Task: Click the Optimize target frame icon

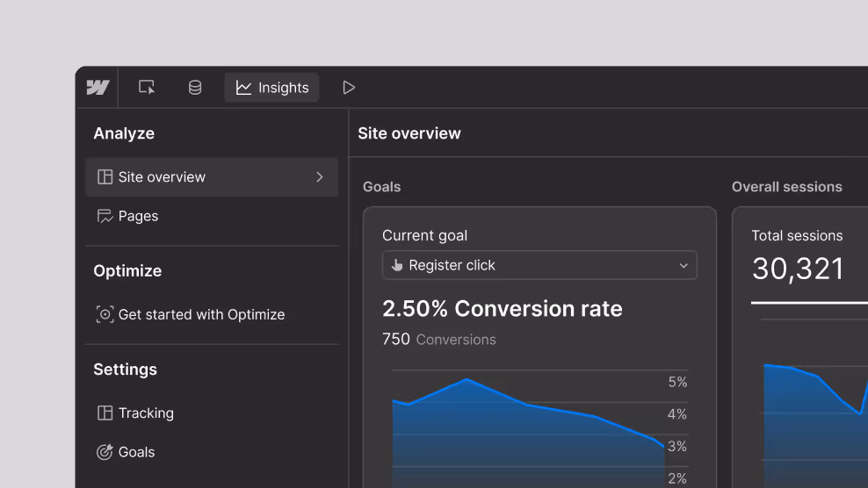Action: click(x=105, y=314)
